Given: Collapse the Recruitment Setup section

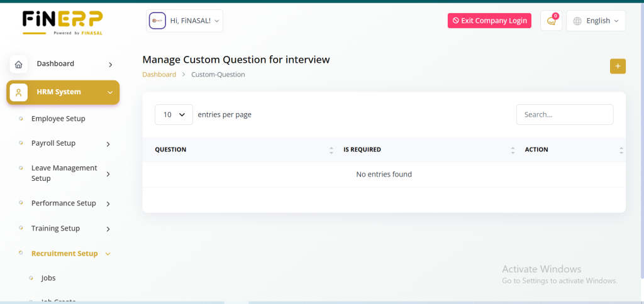Looking at the screenshot, I should (x=108, y=254).
